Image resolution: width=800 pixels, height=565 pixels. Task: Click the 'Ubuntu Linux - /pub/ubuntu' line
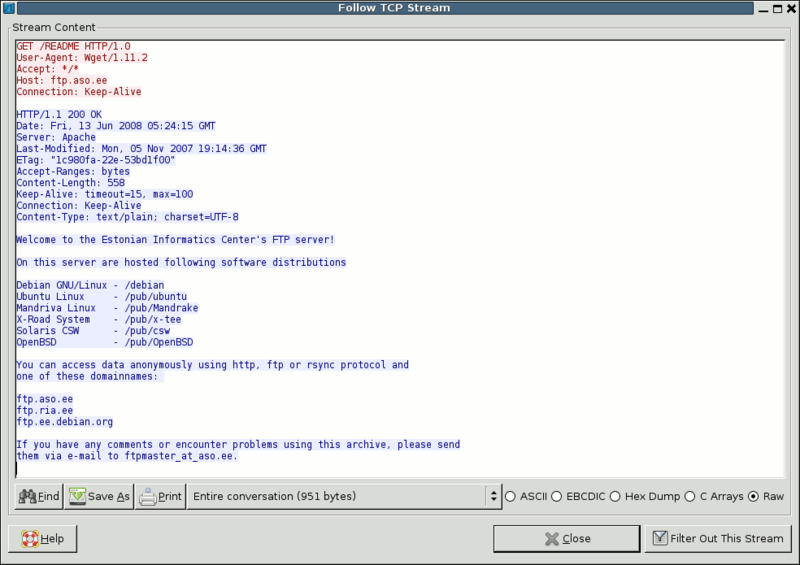click(x=102, y=297)
